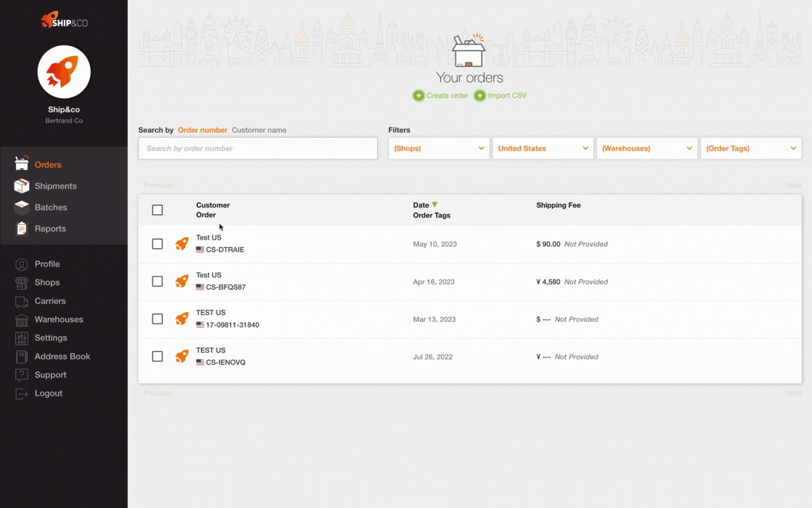Click the Warehouses building icon
Screen dimensions: 812x508
22,320
